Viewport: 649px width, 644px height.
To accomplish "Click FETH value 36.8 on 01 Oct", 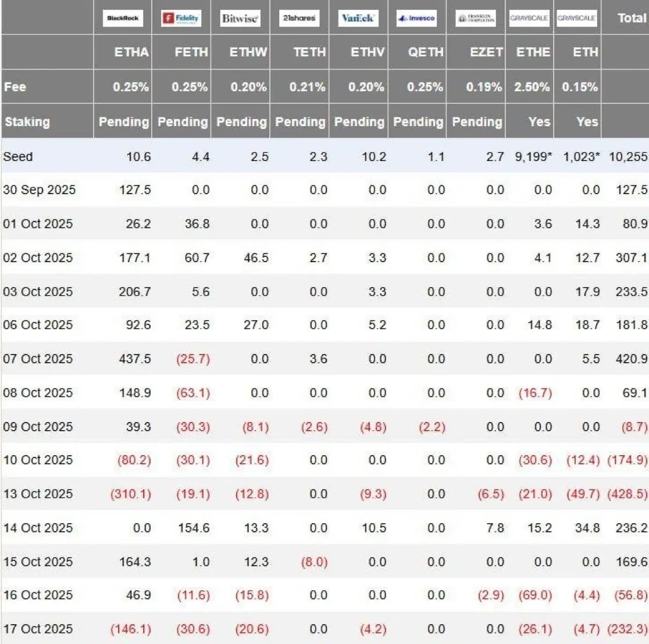I will [197, 224].
